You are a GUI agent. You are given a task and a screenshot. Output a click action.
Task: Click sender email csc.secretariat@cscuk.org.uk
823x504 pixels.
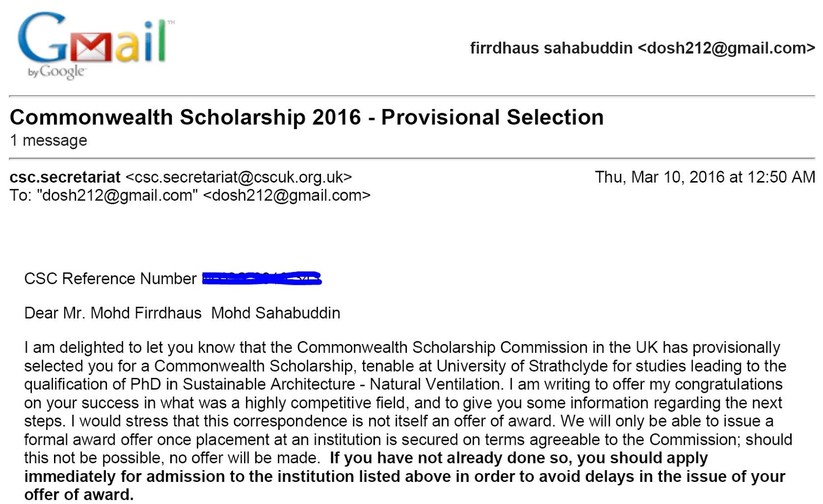pos(239,177)
